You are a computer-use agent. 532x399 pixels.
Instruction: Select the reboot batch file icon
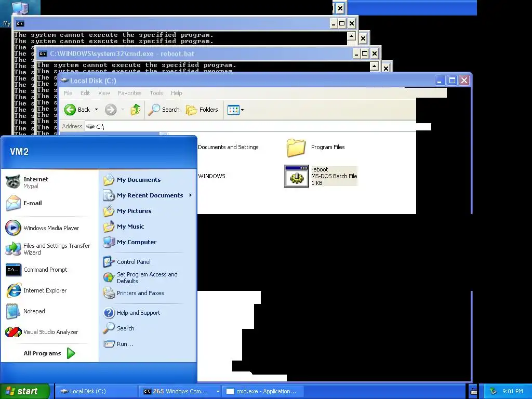point(297,176)
